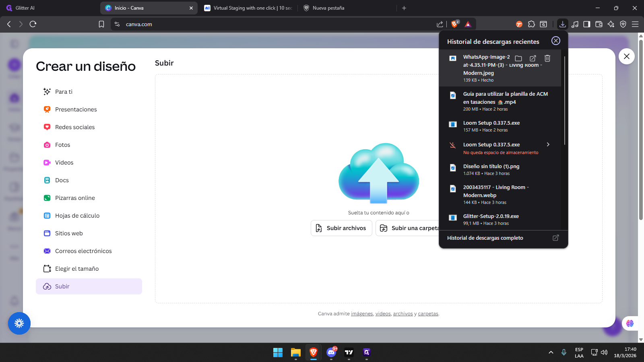Close the recent downloads history panel
Image resolution: width=644 pixels, height=362 pixels.
click(555, 41)
